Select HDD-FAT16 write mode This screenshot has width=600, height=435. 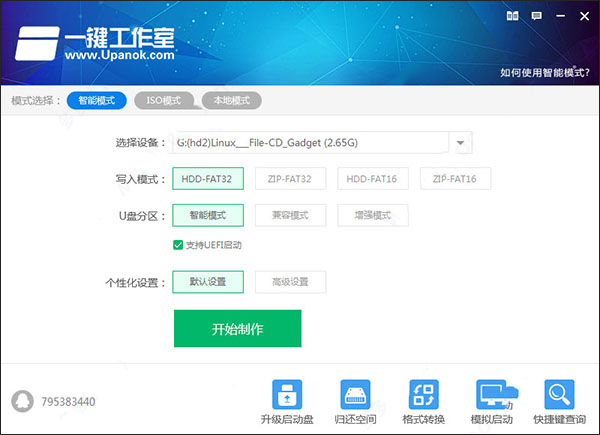(373, 179)
